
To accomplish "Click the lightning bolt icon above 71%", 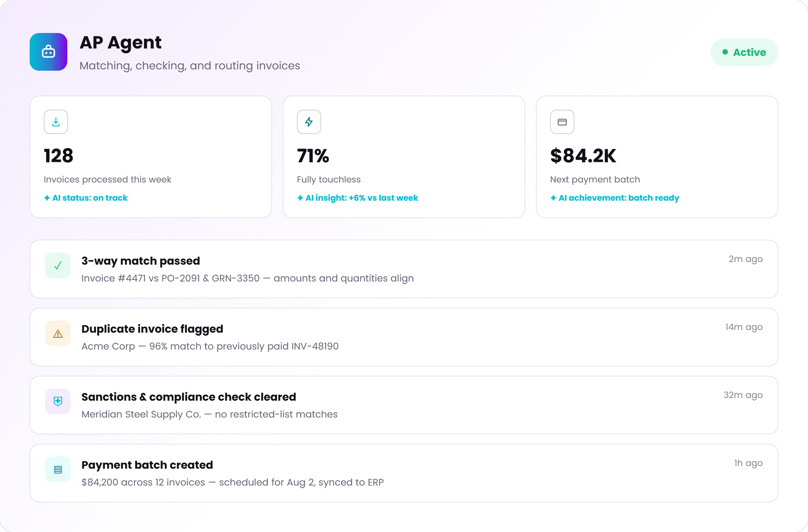I will click(x=309, y=122).
